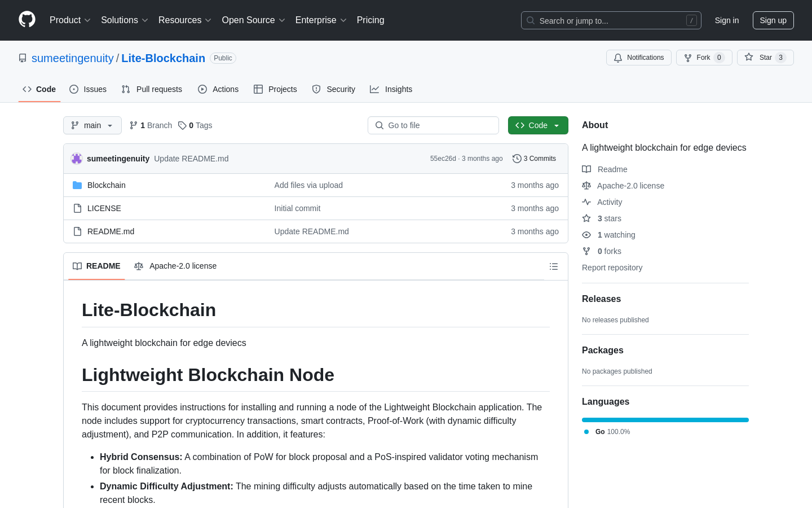Open the GitHub homepage logo
The image size is (812, 508).
coord(27,20)
